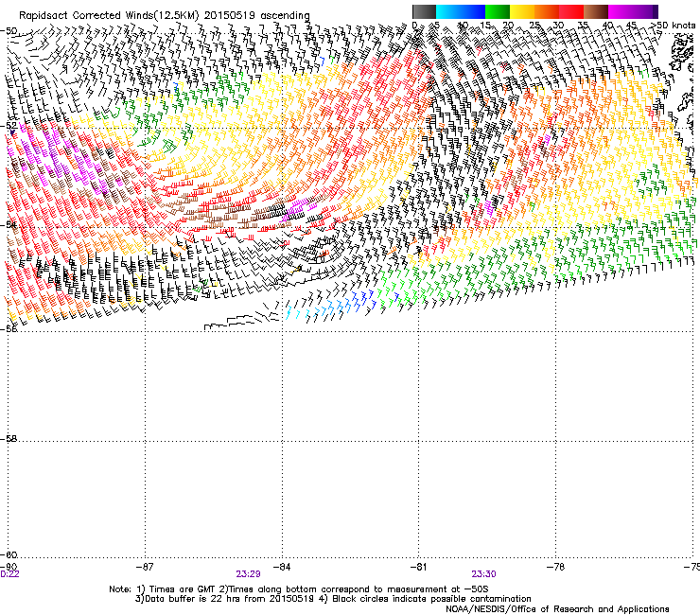This screenshot has width=700, height=615.
Task: Click the note line starting 'Note: 1) Times are GMT'
Action: [299, 589]
